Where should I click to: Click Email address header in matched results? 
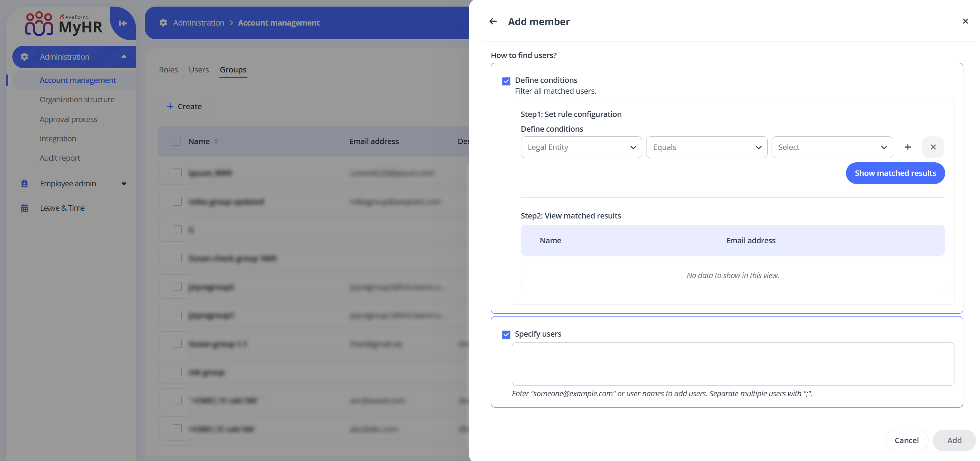coord(751,241)
